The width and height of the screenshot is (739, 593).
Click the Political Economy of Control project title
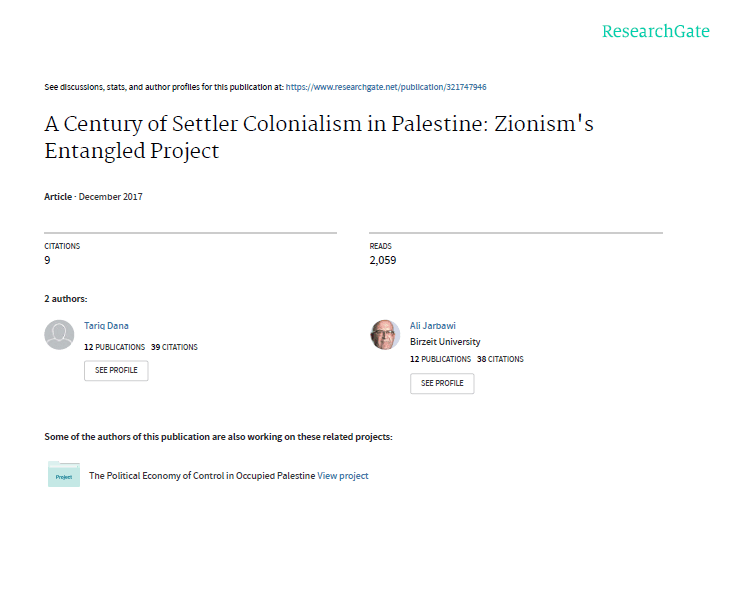pos(202,476)
